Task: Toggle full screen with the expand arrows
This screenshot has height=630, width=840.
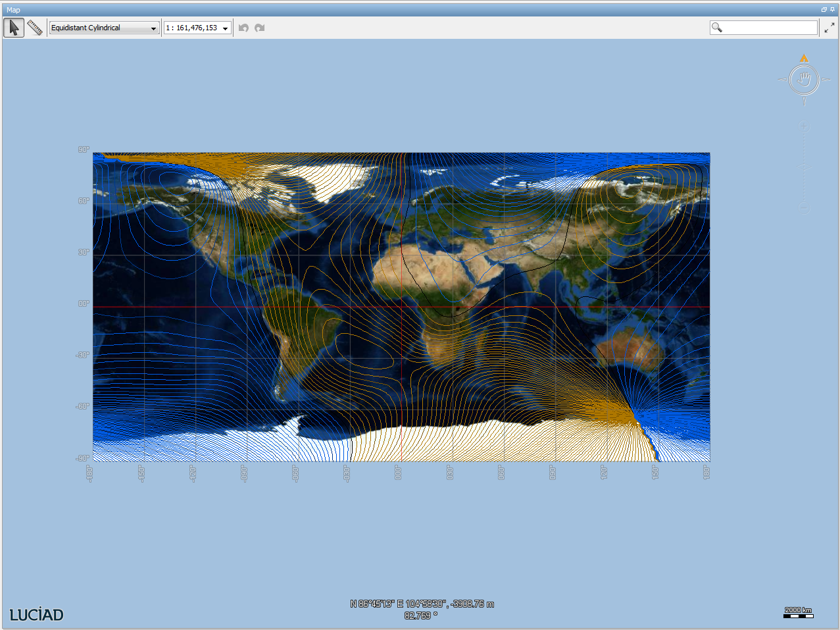Action: point(829,28)
